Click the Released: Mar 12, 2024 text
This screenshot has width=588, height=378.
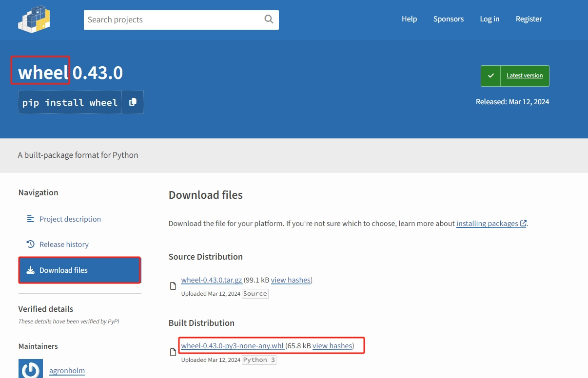(x=512, y=102)
